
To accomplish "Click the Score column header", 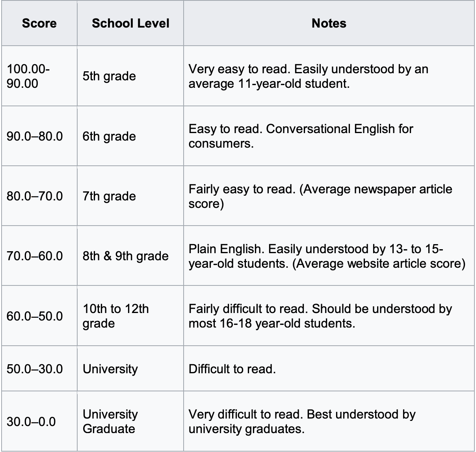I will click(x=39, y=23).
